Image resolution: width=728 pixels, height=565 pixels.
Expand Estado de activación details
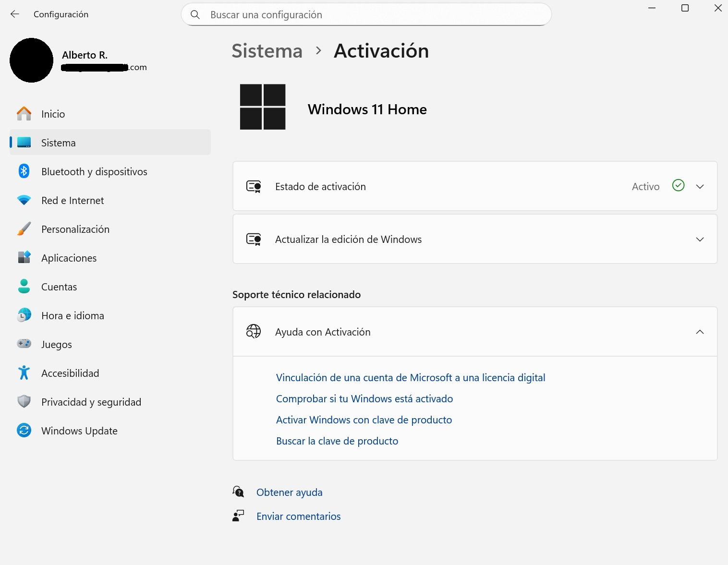[x=700, y=186]
